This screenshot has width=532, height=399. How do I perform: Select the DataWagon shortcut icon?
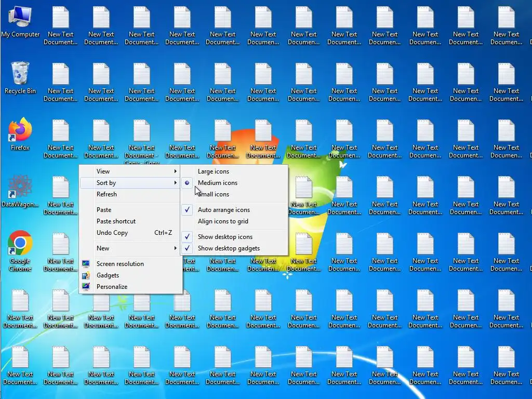pyautogui.click(x=20, y=191)
